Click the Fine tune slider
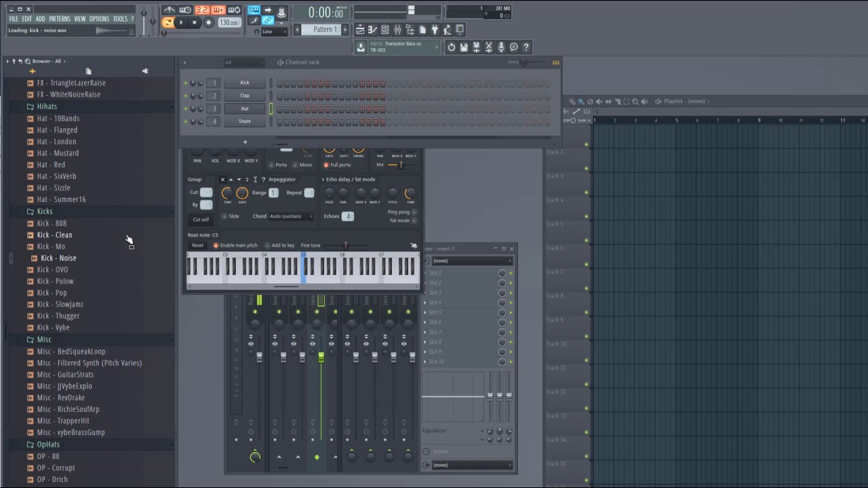868x488 pixels. pyautogui.click(x=346, y=245)
